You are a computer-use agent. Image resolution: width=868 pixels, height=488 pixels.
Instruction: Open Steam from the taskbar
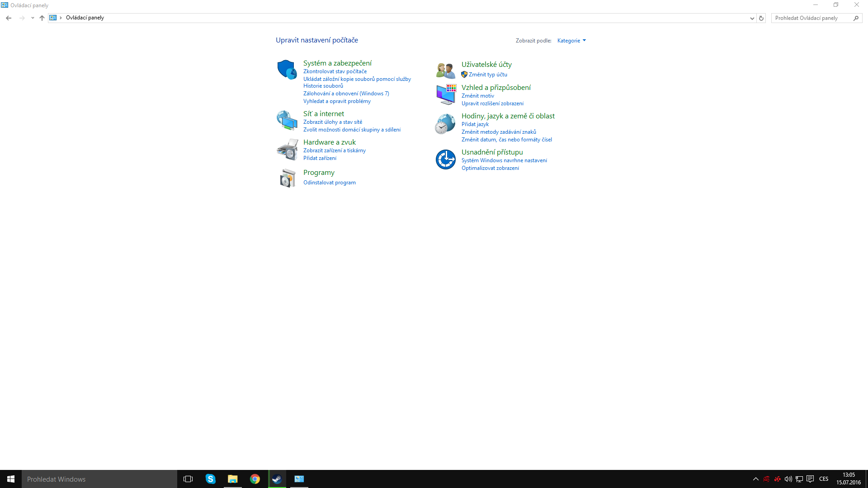277,479
